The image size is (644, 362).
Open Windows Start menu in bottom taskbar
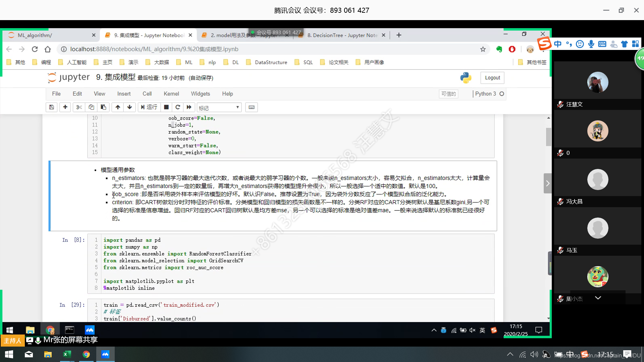(9, 354)
